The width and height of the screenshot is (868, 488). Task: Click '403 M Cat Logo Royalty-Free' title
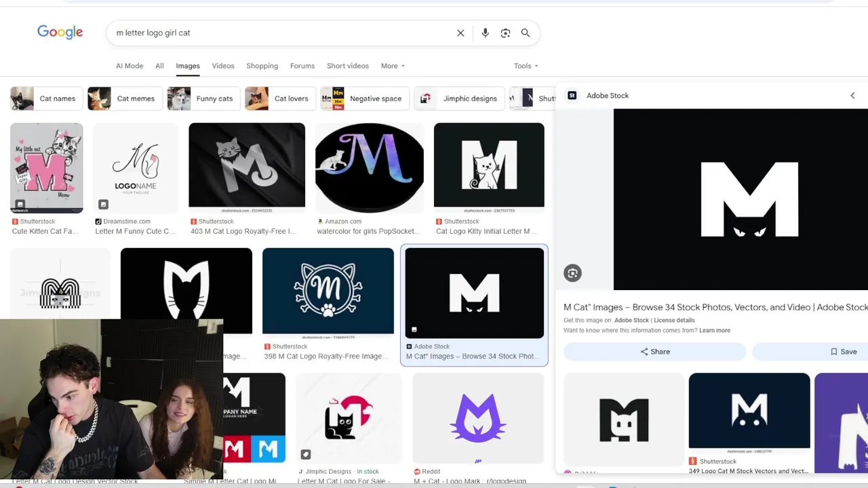(x=243, y=231)
